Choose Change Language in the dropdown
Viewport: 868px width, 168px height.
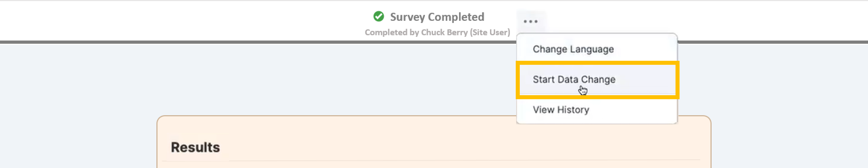tap(573, 49)
